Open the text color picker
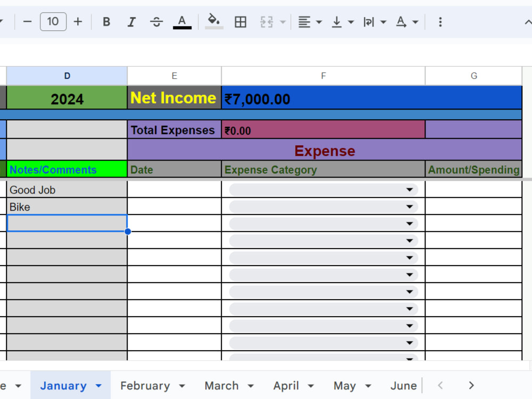 (x=181, y=22)
